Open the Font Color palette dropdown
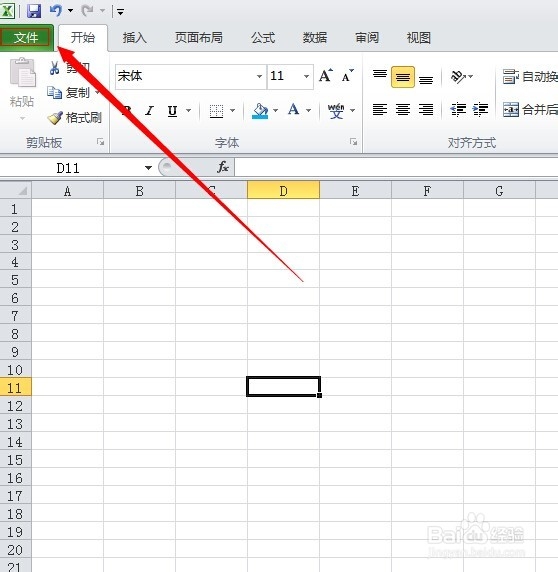 click(x=309, y=110)
